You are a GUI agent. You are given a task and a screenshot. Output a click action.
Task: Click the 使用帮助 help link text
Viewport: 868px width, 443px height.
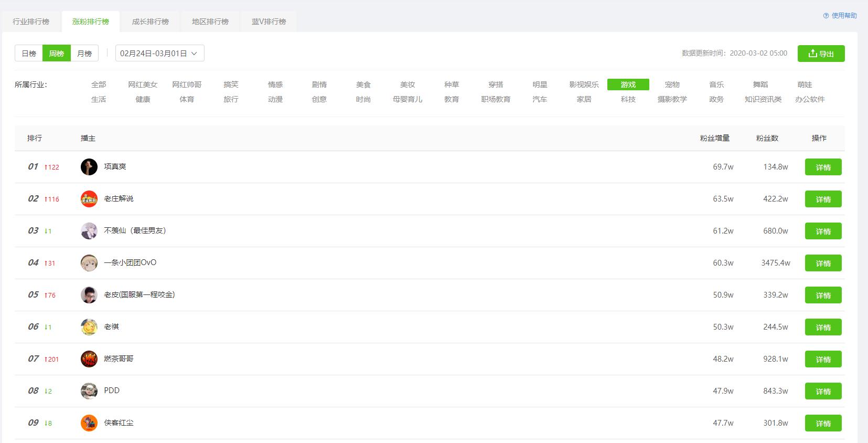coord(844,16)
